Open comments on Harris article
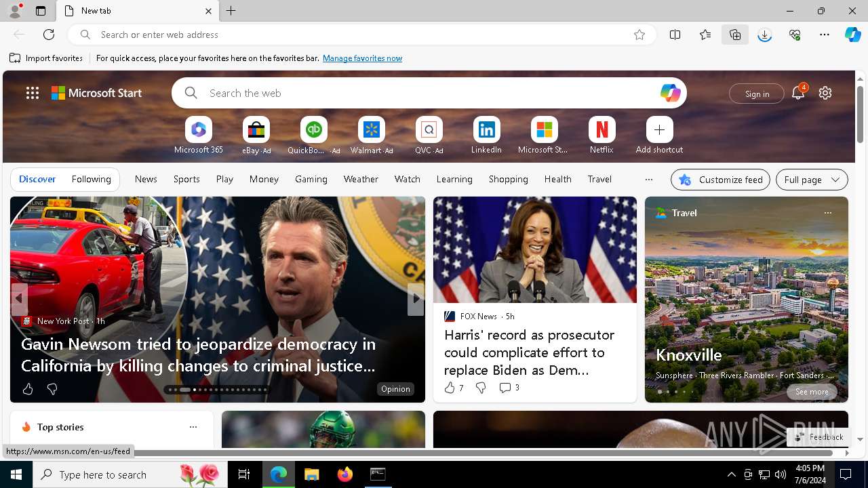Viewport: 868px width, 488px height. coord(509,388)
